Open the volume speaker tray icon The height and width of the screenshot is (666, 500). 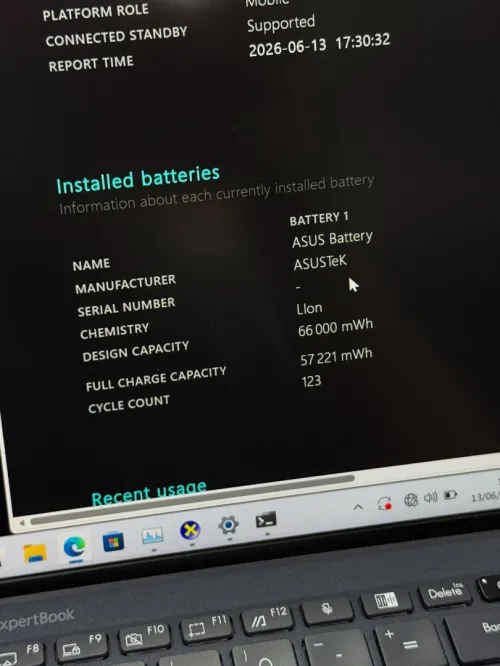[430, 497]
